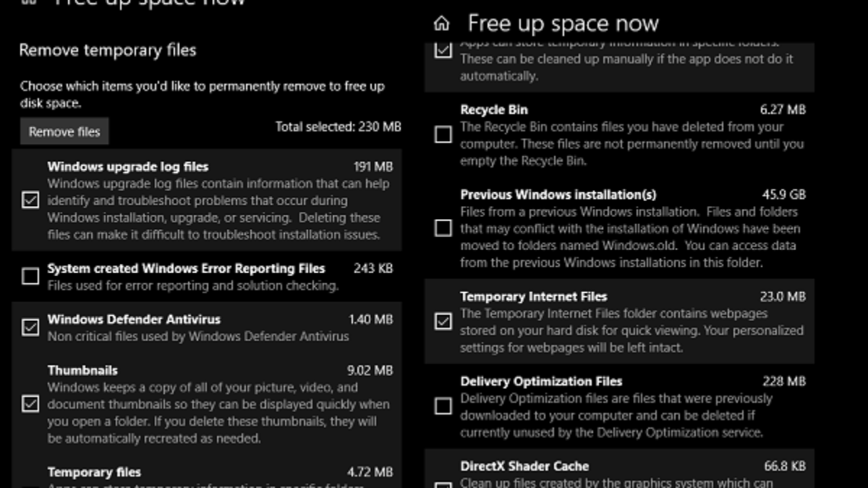Click the Thumbnails entry title
The height and width of the screenshot is (488, 868).
click(x=82, y=370)
